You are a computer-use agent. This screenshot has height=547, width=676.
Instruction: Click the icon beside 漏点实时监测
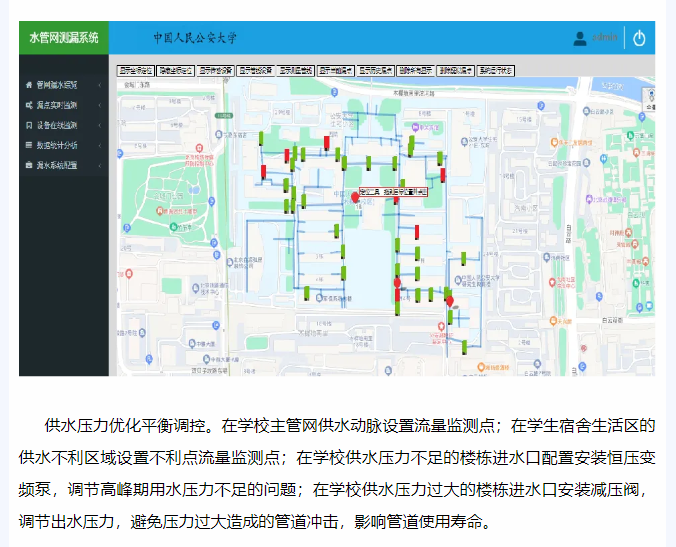[29, 105]
